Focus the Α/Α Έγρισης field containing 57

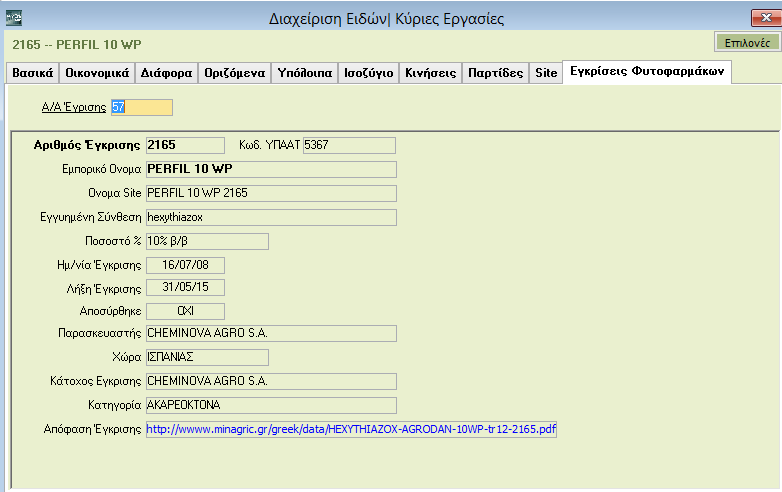142,107
